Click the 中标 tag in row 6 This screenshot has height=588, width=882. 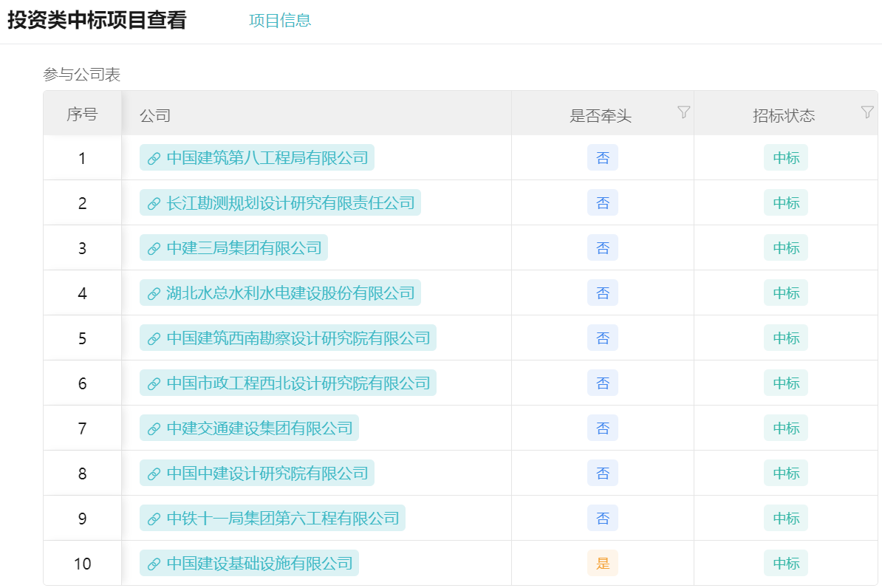pos(786,383)
